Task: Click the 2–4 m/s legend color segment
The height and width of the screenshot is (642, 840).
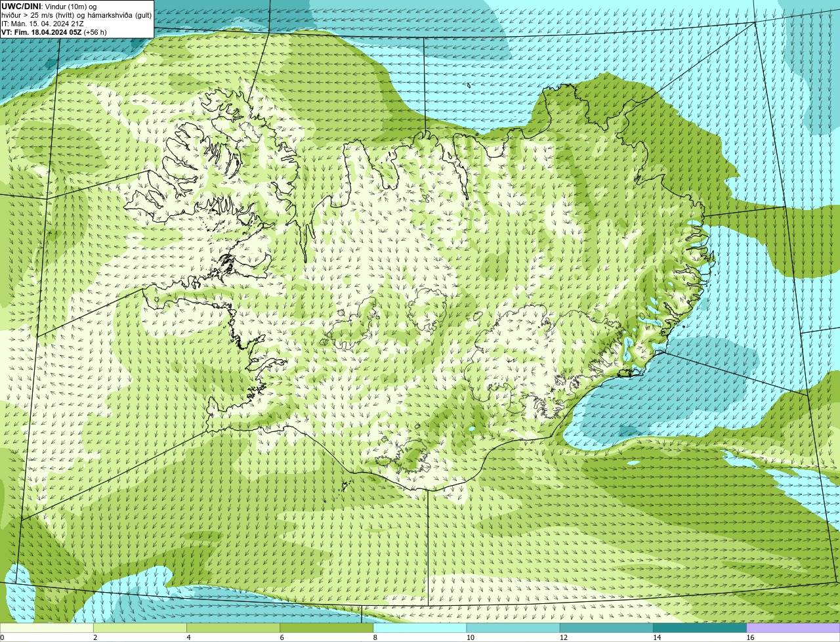Action: [x=140, y=628]
